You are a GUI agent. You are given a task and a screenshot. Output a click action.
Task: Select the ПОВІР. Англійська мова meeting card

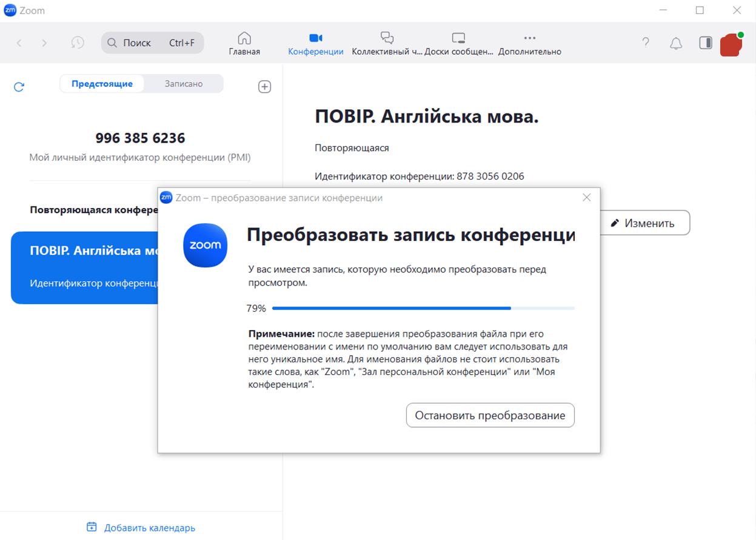click(85, 268)
